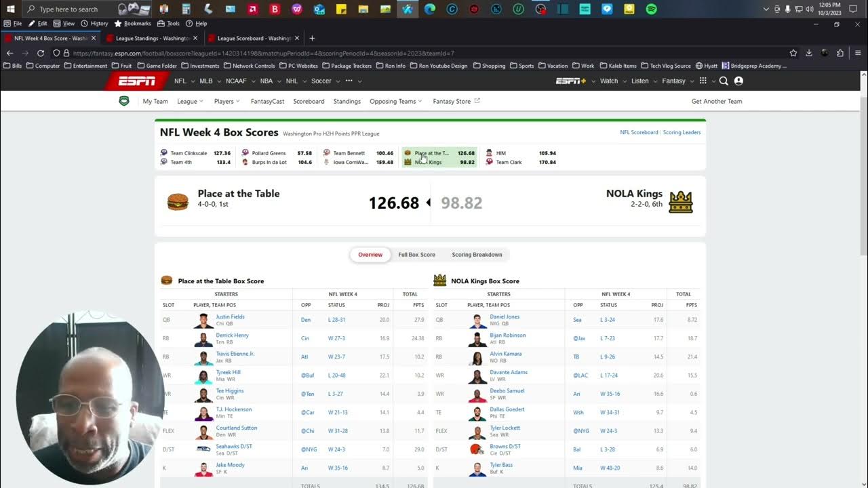Click the crown logo for NOLA Kings
This screenshot has width=868, height=488.
tap(681, 202)
